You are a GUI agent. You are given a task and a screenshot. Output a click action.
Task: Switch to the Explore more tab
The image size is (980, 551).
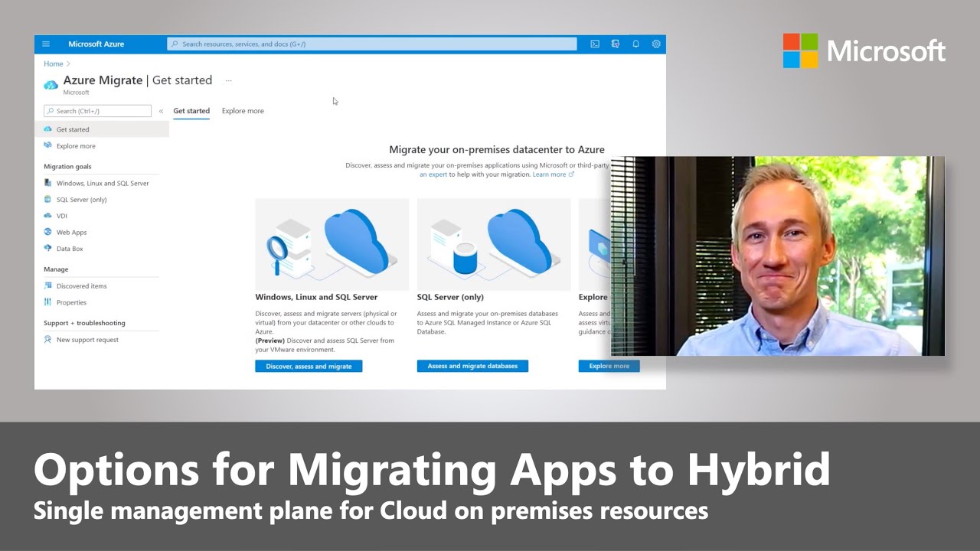tap(243, 111)
